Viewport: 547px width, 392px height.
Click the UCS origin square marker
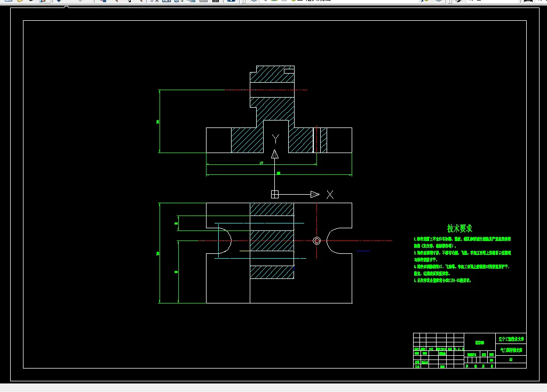pyautogui.click(x=275, y=195)
